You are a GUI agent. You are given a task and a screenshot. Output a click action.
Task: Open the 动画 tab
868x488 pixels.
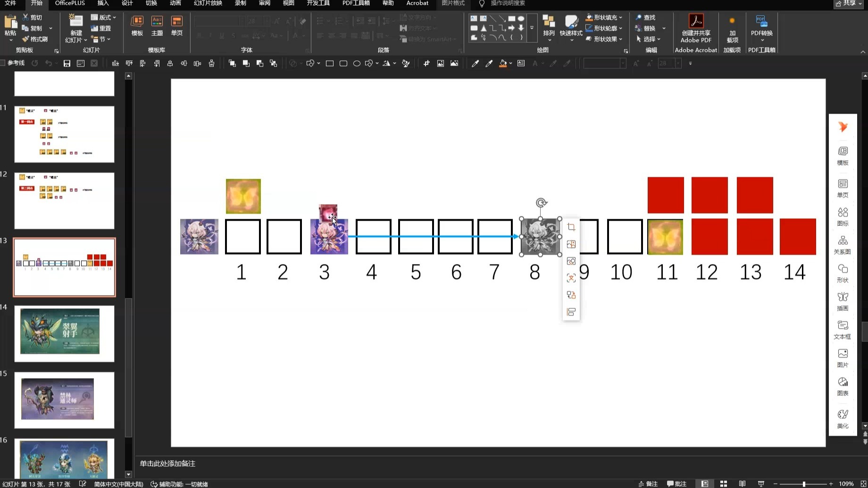(175, 3)
